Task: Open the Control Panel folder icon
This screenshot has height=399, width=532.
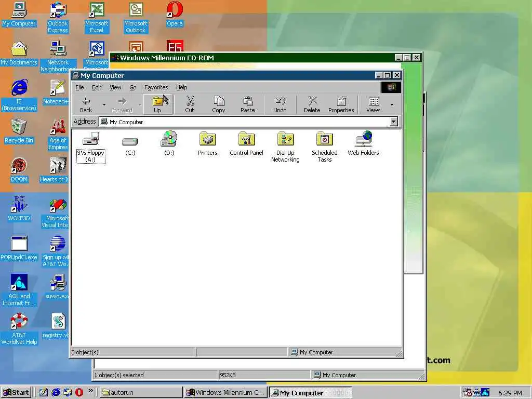Action: click(x=246, y=144)
